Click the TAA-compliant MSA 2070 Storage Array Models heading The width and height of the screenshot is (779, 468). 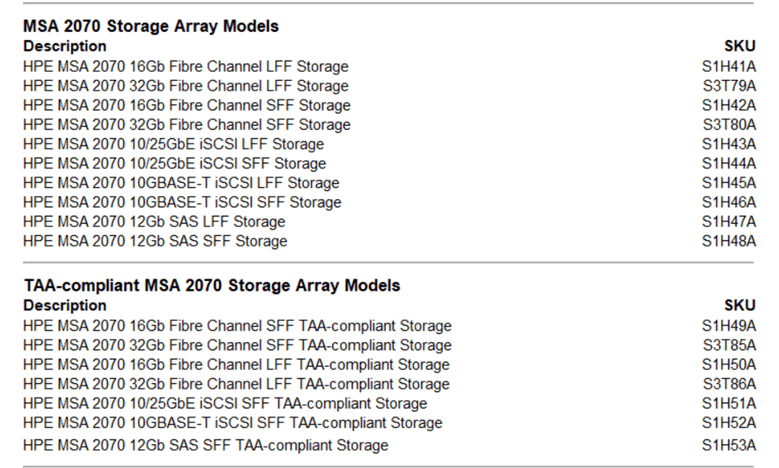[x=212, y=285]
